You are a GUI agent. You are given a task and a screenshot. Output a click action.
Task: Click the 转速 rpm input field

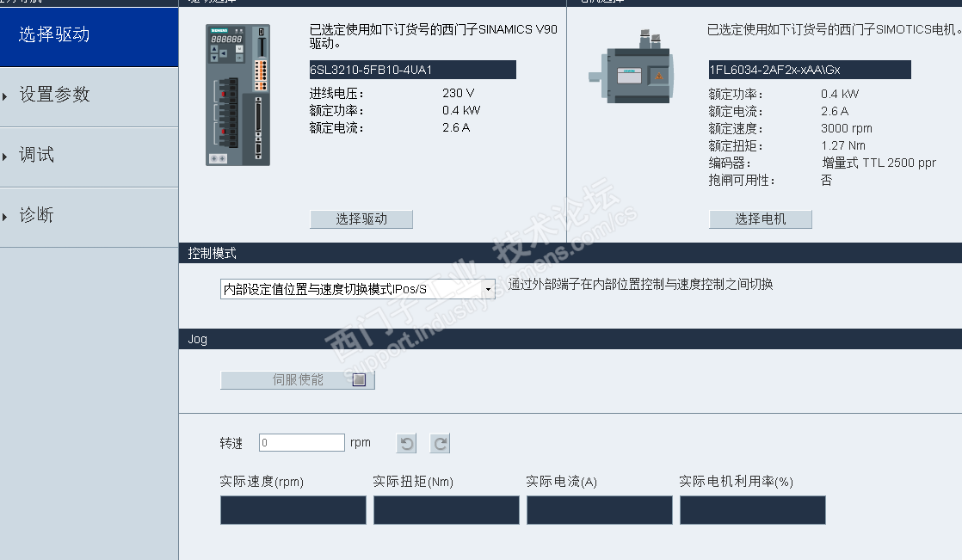point(302,442)
